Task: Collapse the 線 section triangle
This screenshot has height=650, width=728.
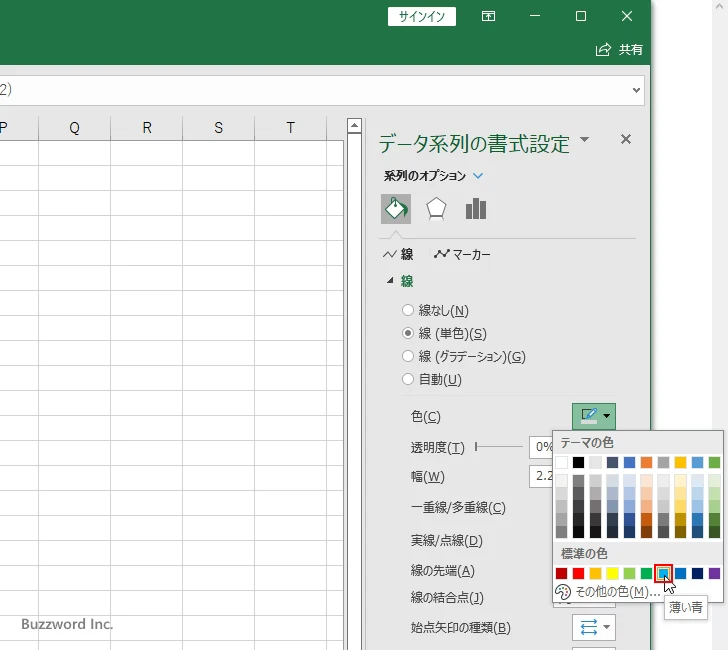Action: [390, 280]
